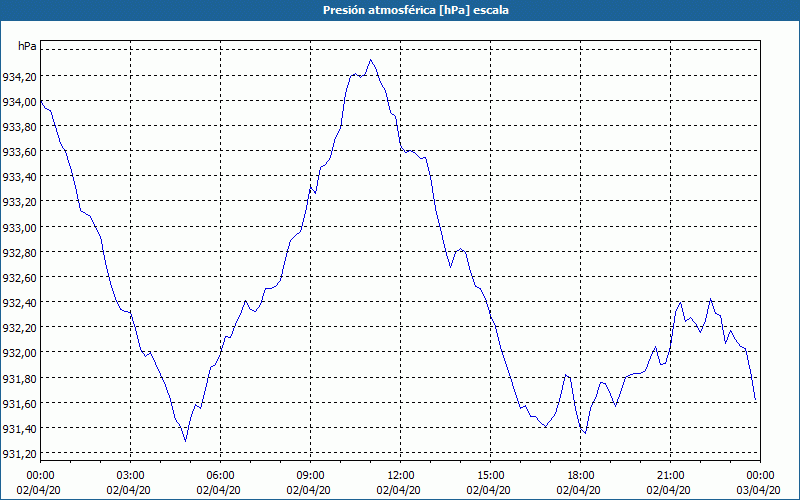Click the 933,00 y-axis value
Viewport: 800px width, 500px height.
click(x=19, y=228)
